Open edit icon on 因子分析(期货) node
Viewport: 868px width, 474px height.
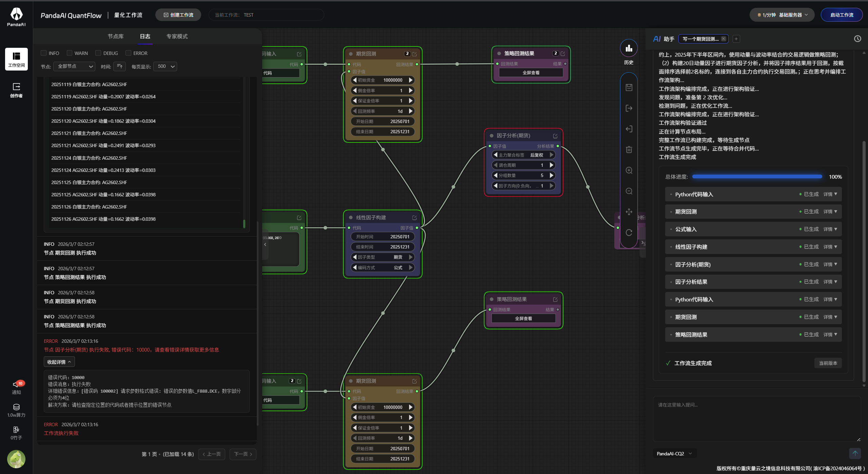coord(555,136)
